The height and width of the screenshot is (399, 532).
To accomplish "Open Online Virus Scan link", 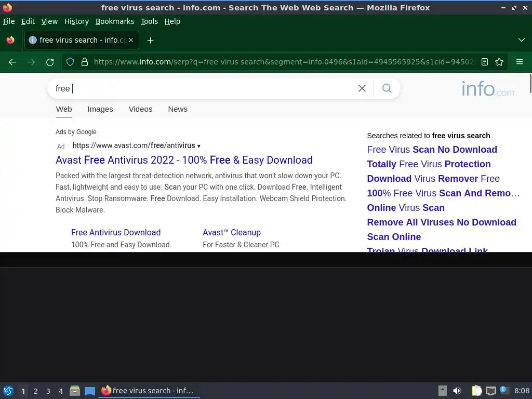I will 406,208.
